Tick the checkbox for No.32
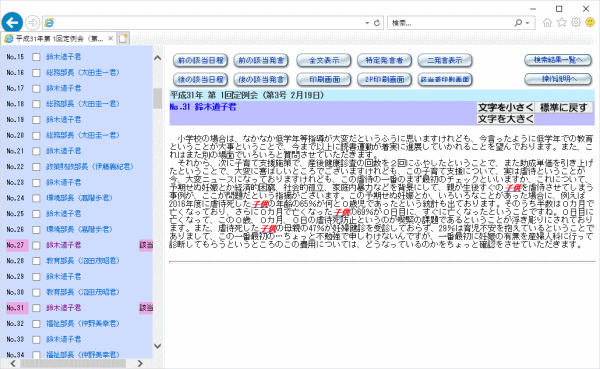This screenshot has width=600, height=369. pos(36,324)
